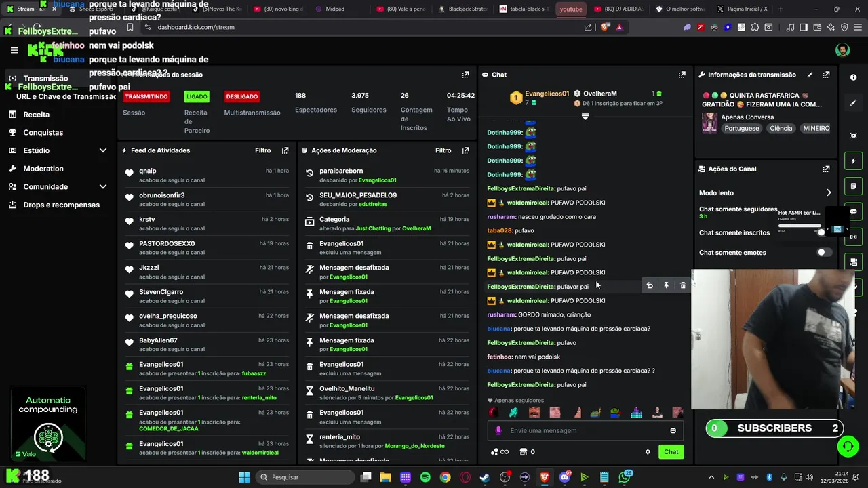Edit stream info with pencil icon
868x488 pixels.
tap(810, 75)
